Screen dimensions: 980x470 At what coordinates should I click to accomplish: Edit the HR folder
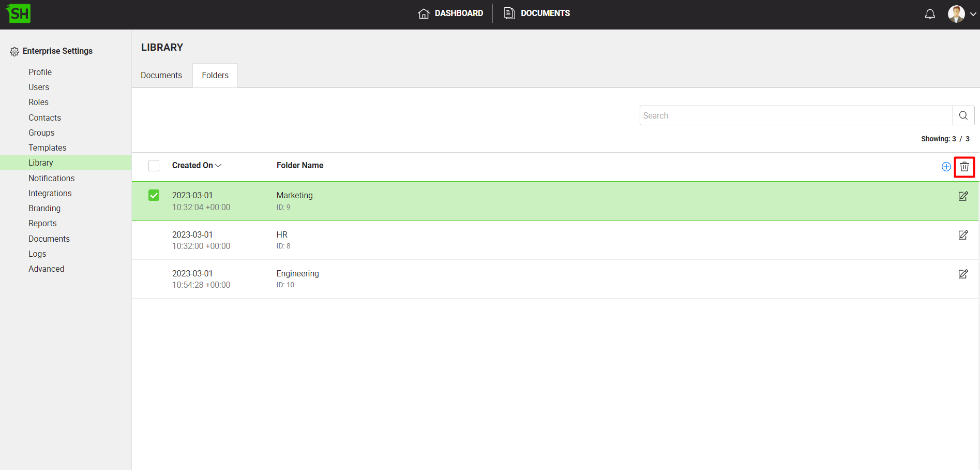(x=963, y=235)
